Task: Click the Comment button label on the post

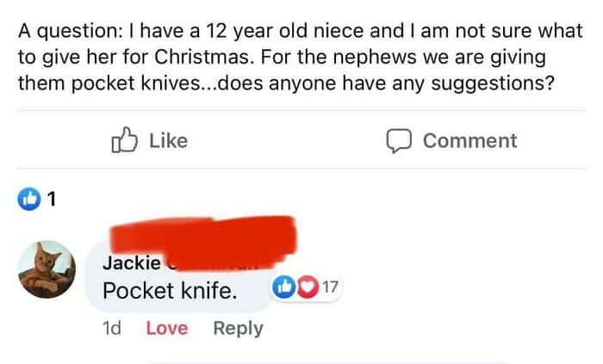Action: (x=470, y=140)
